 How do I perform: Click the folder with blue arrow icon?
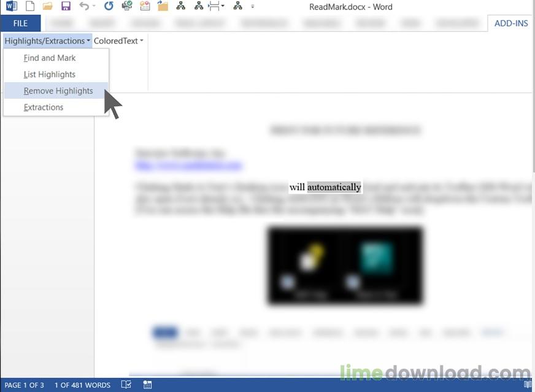point(163,6)
